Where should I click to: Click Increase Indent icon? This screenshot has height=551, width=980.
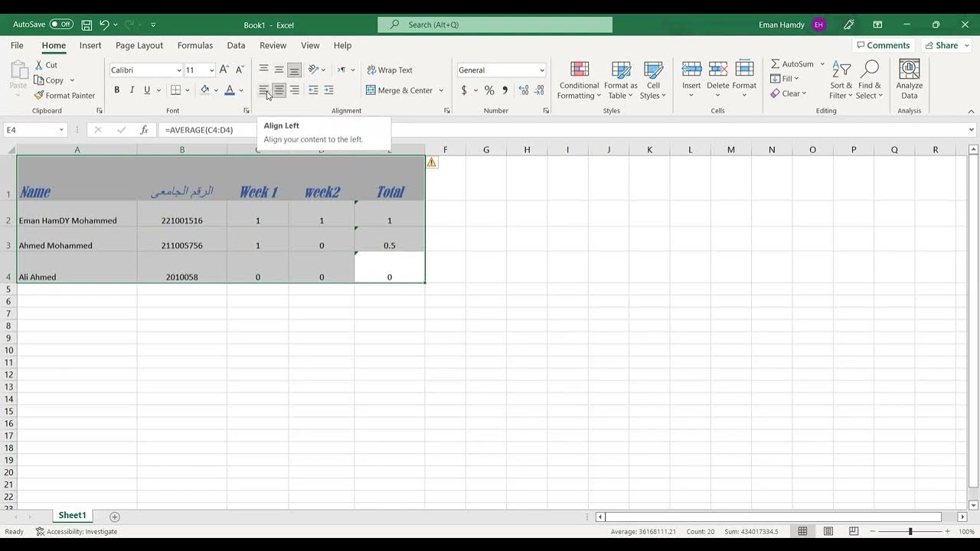(328, 90)
